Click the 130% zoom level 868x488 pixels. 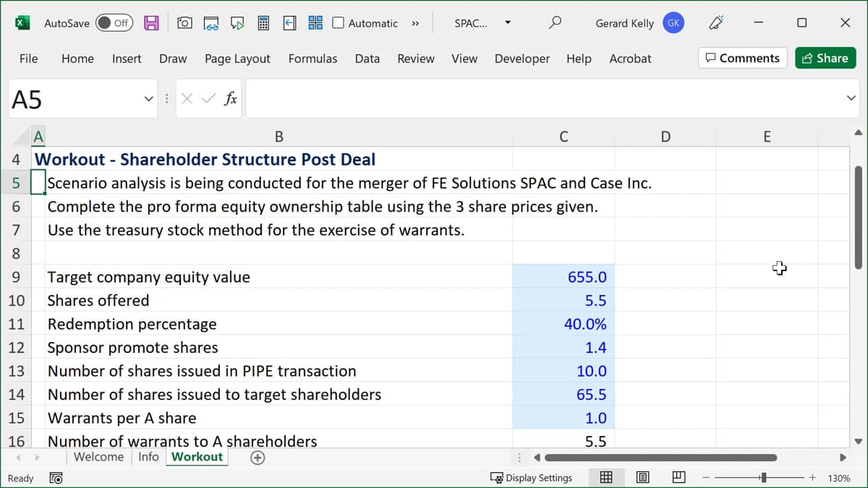839,478
